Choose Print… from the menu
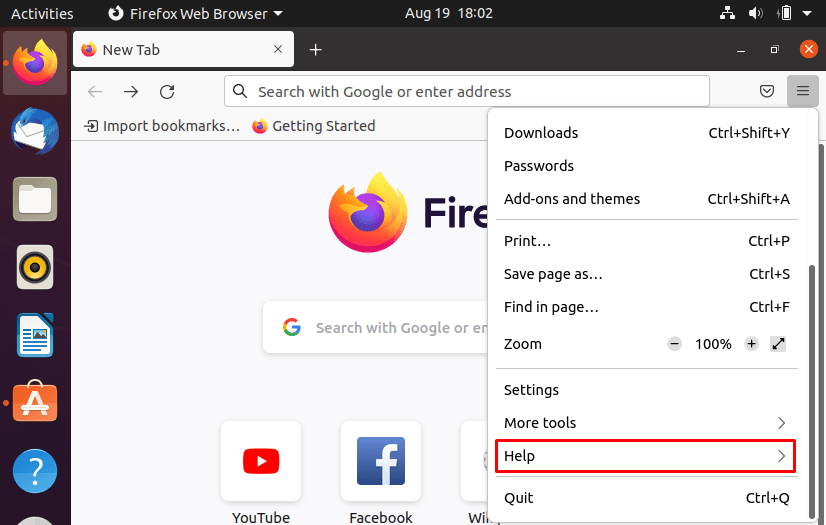The width and height of the screenshot is (826, 525). point(646,241)
